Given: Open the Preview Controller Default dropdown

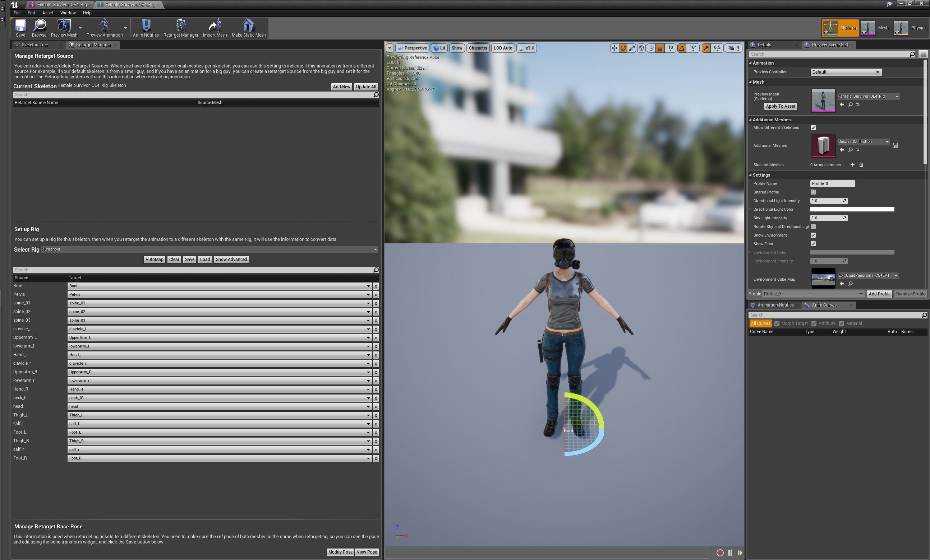Looking at the screenshot, I should coord(846,72).
